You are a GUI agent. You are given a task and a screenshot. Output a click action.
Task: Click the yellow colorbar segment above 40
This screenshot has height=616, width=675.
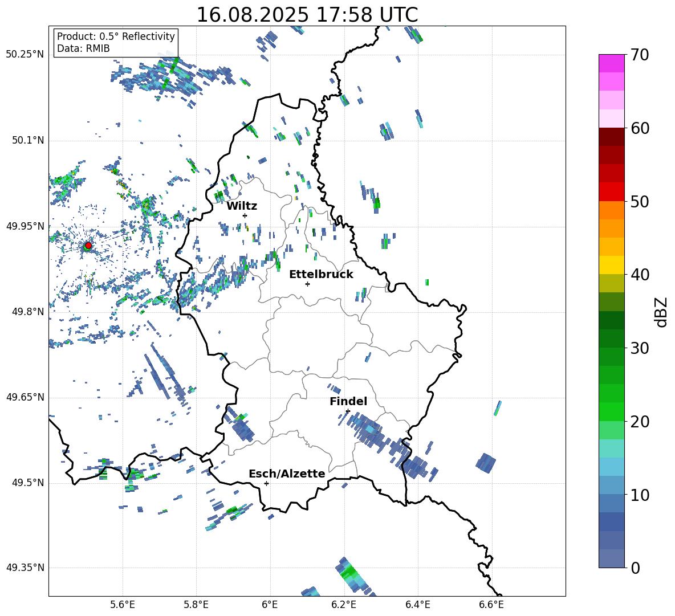pos(611,265)
